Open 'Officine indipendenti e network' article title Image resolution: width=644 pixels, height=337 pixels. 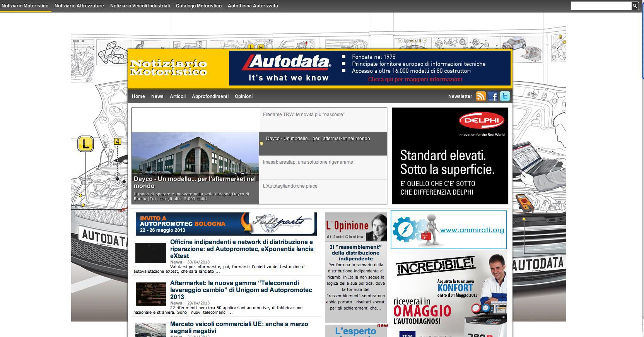pos(242,249)
